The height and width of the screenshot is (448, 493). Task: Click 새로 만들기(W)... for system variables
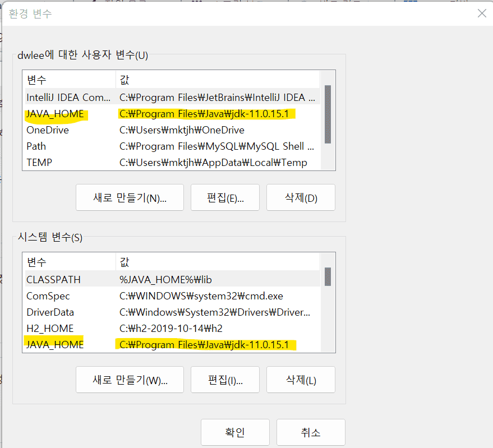130,380
